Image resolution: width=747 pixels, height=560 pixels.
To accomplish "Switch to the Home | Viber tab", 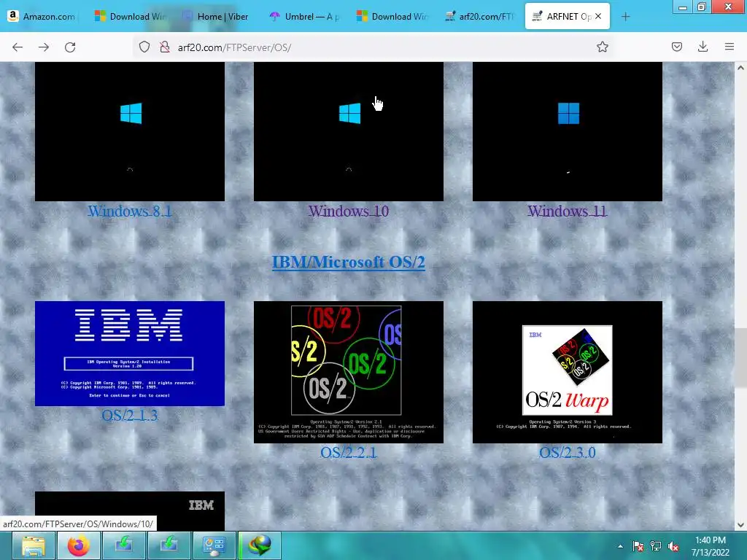I will [217, 17].
